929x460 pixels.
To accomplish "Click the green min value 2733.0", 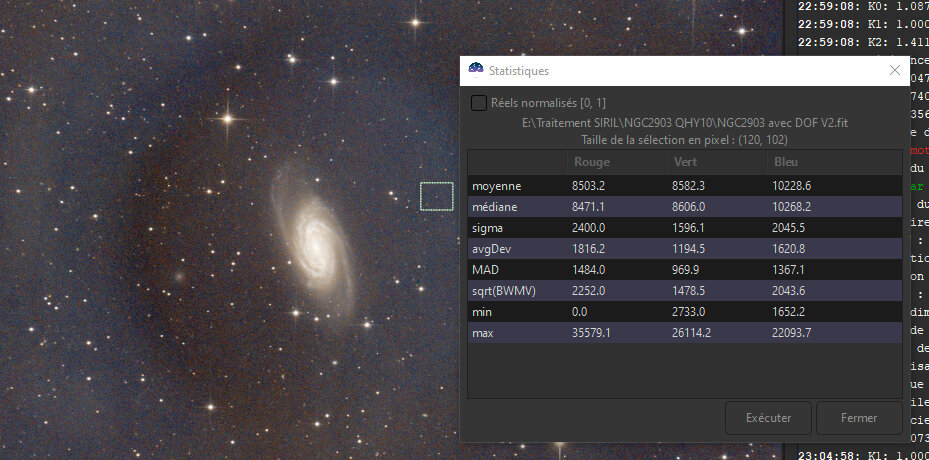I will pyautogui.click(x=690, y=312).
